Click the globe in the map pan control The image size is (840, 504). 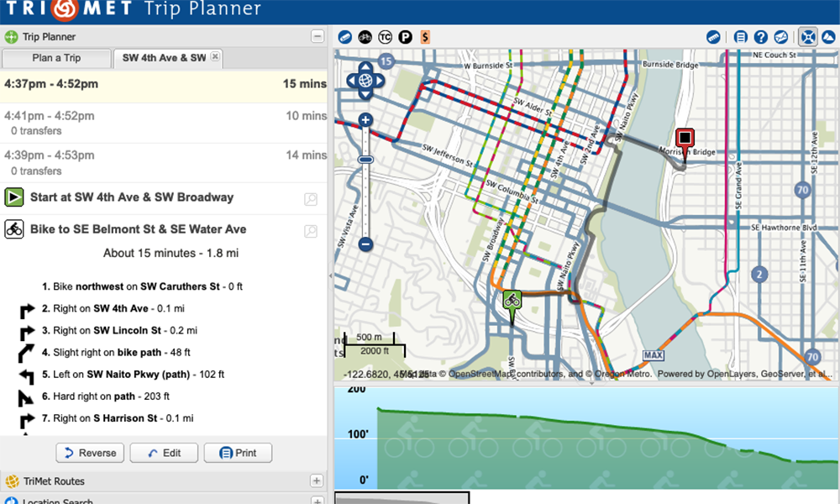(x=365, y=81)
